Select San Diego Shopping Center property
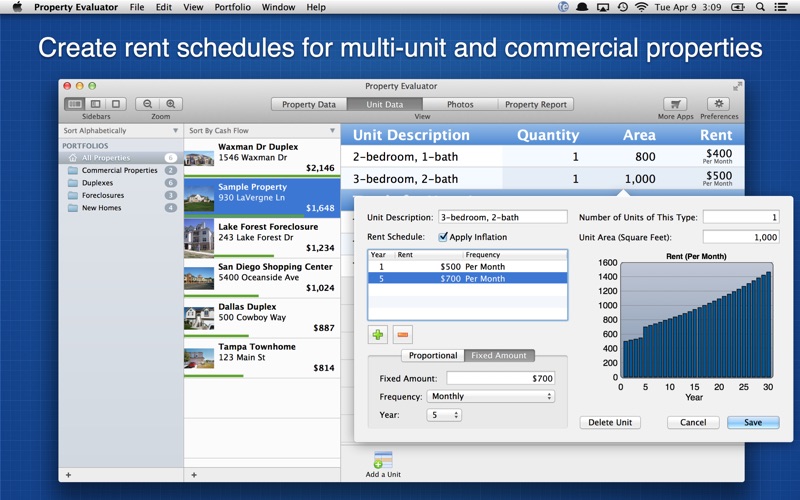 [262, 277]
